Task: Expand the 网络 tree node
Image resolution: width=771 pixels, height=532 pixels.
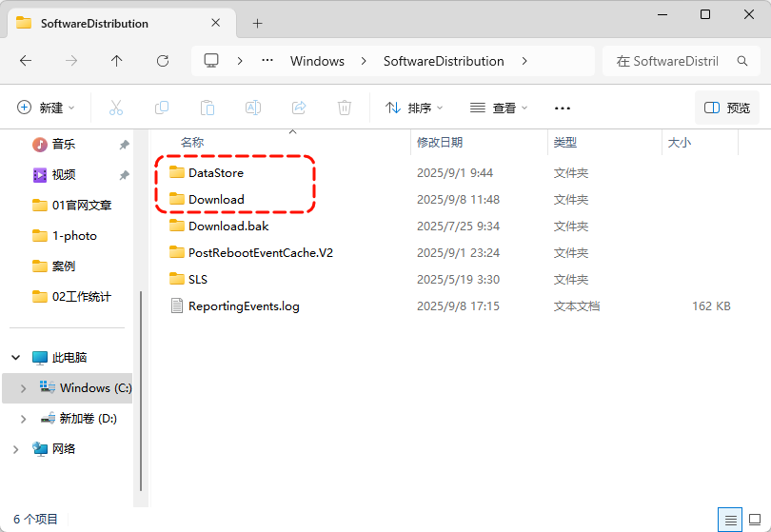Action: click(x=16, y=449)
